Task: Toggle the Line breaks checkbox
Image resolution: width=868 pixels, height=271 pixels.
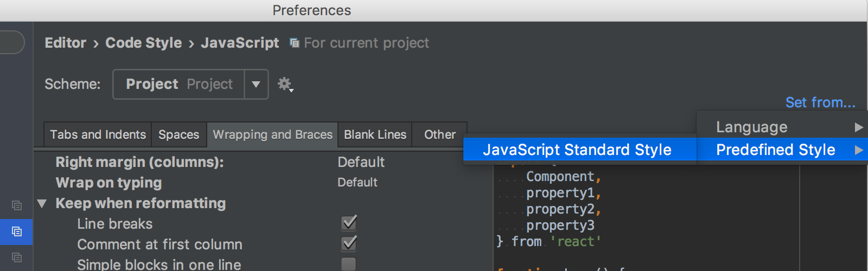Action: coord(349,223)
